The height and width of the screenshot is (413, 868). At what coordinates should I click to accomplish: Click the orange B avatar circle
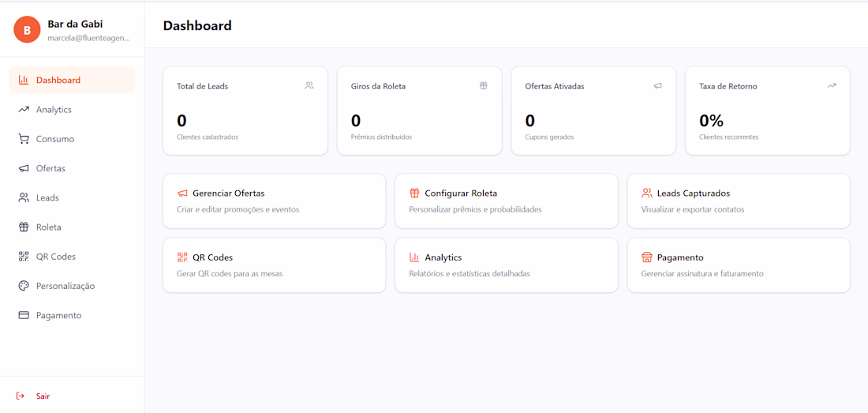pyautogui.click(x=27, y=30)
